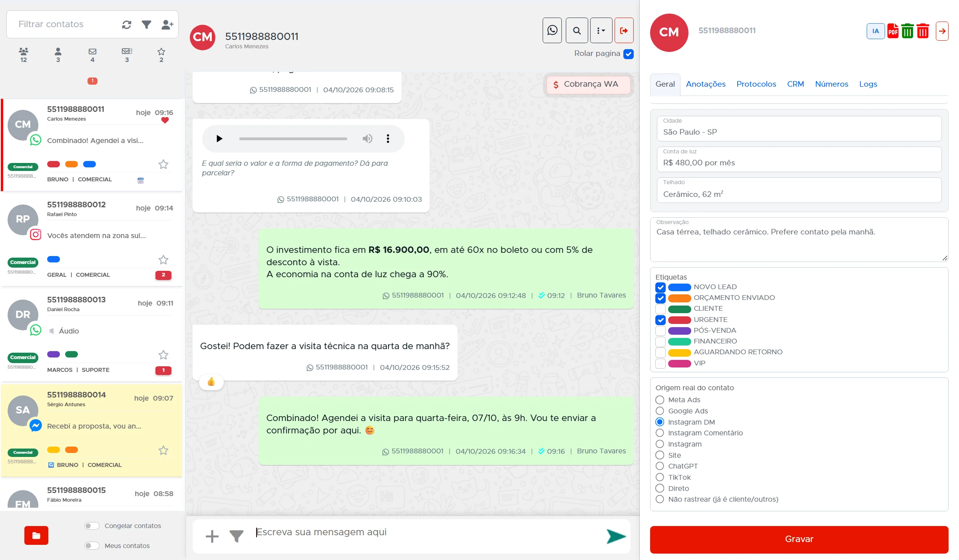Click the plus attachment icon in message bar

click(x=212, y=536)
